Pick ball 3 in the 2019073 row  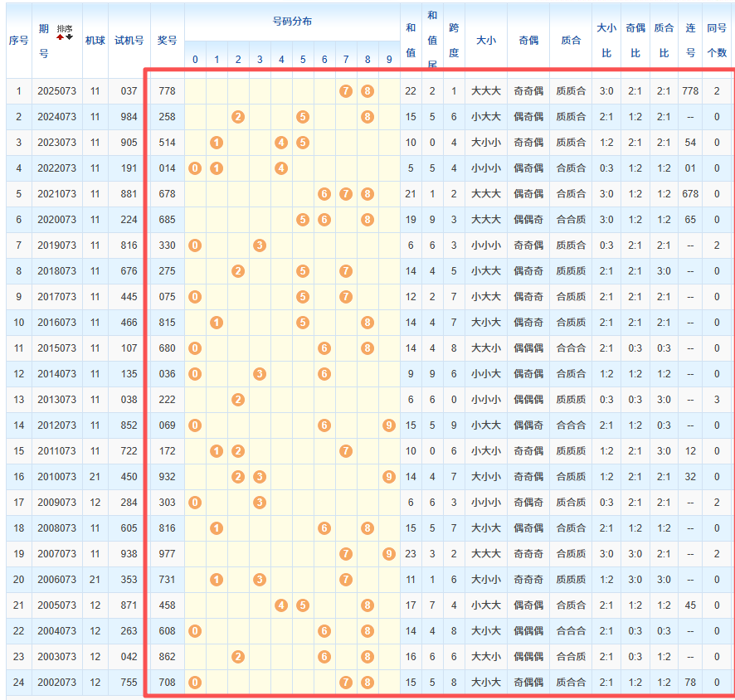pyautogui.click(x=260, y=245)
